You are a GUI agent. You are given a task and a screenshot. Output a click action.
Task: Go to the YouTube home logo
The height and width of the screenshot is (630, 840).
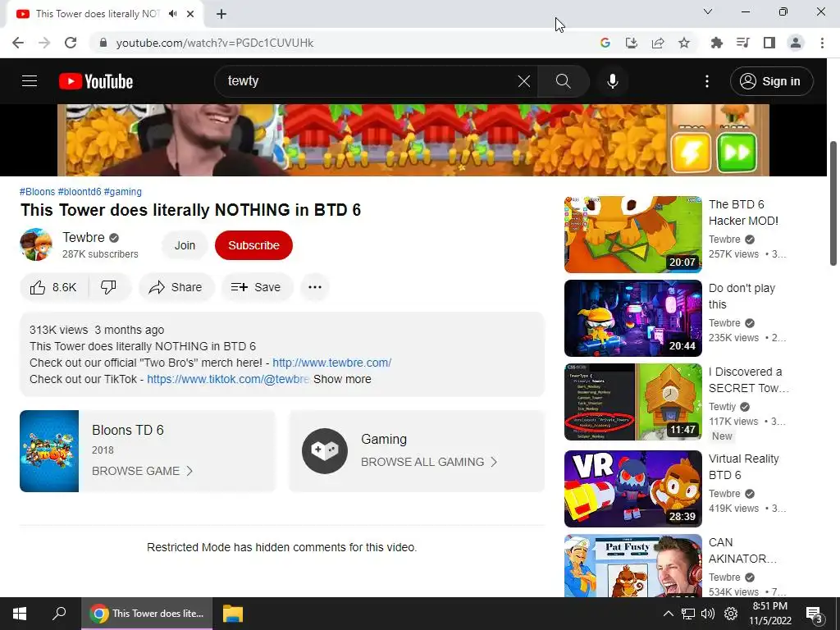point(96,81)
